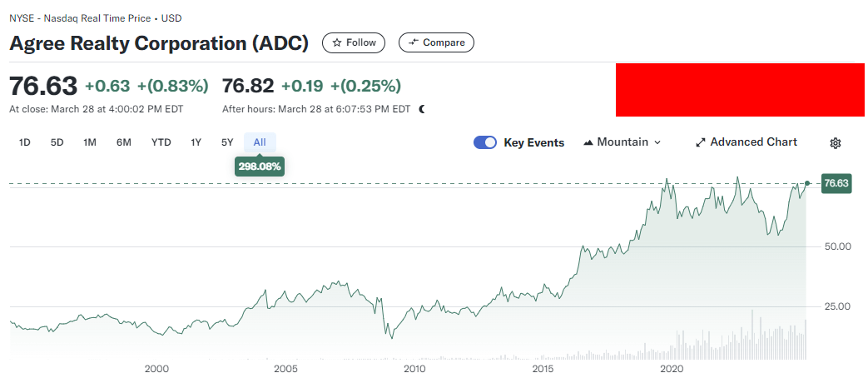Click the 2000 x-axis year label
868x383 pixels.
point(156,369)
